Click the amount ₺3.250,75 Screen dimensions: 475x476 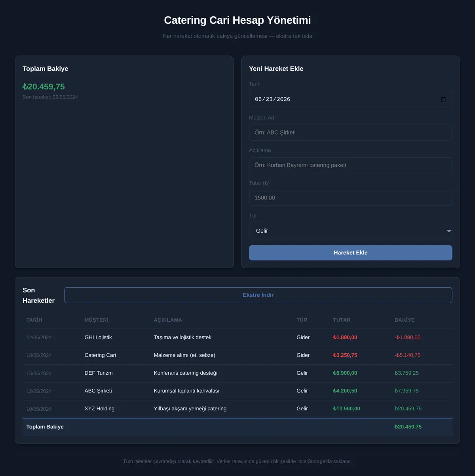345,355
